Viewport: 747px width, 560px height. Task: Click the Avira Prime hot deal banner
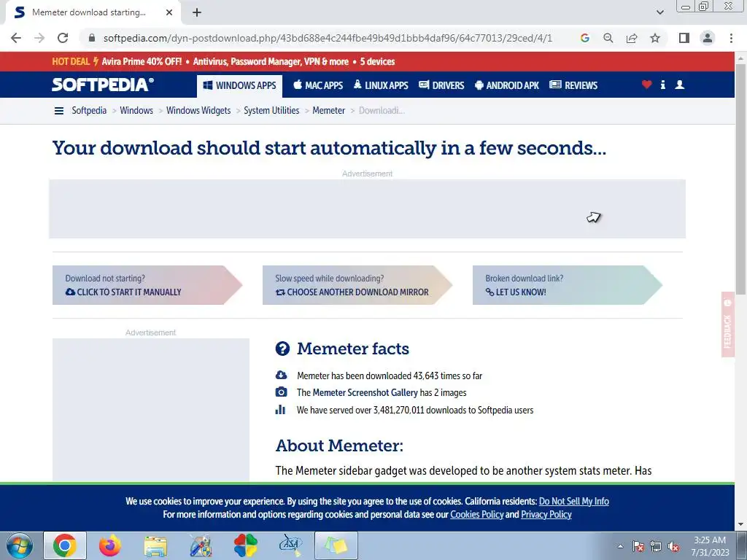pyautogui.click(x=223, y=61)
